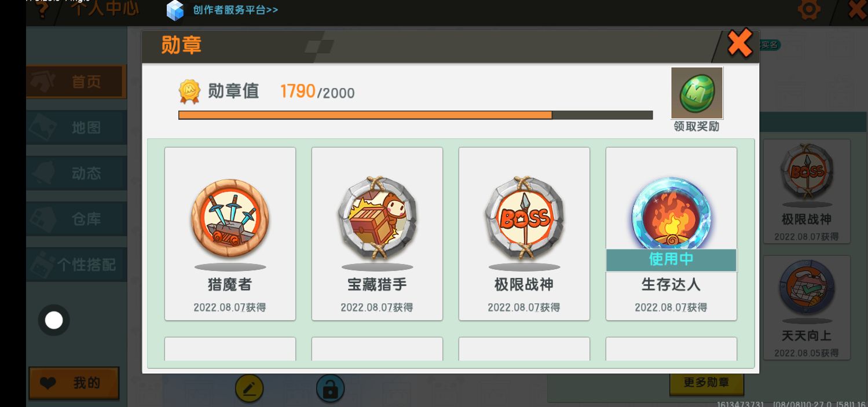Tap the padlock icon

[x=330, y=389]
